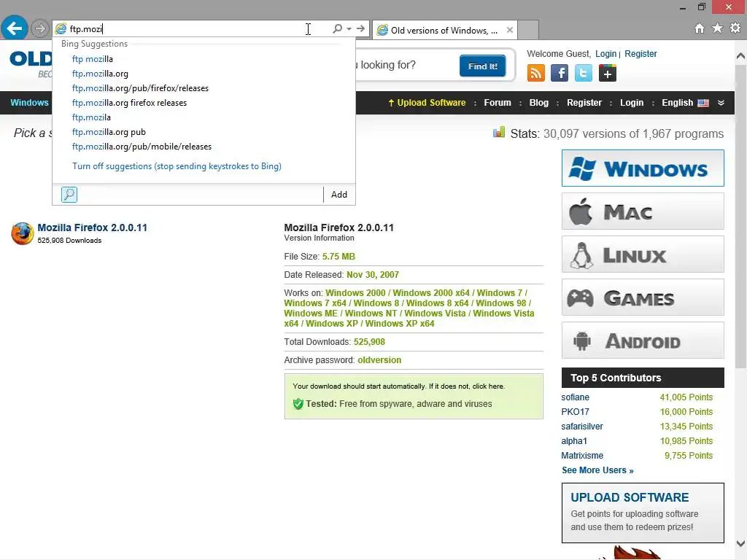Open the Mozilla Firefox 2.0.0.11 title link

pos(93,227)
